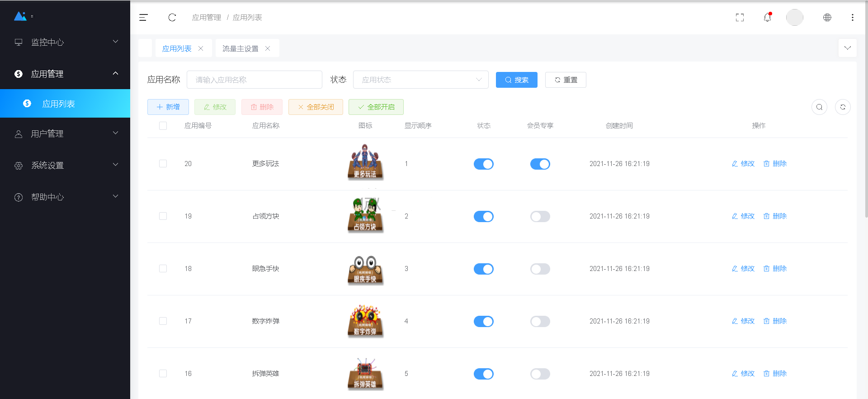Viewport: 868px width, 399px height.
Task: Click the 监控中心 monitor icon in sidebar
Action: pyautogui.click(x=19, y=42)
